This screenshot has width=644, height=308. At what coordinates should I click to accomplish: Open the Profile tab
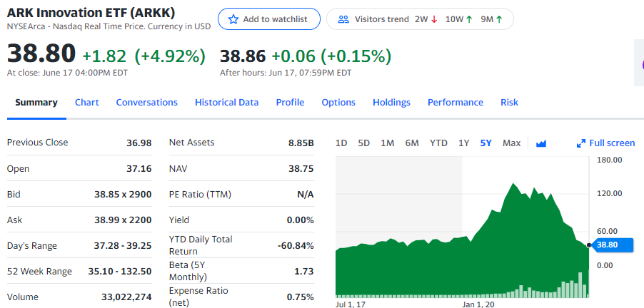[290, 102]
